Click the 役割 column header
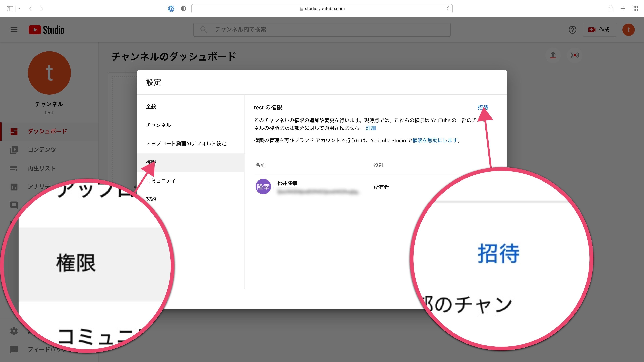This screenshot has width=644, height=362. (378, 165)
